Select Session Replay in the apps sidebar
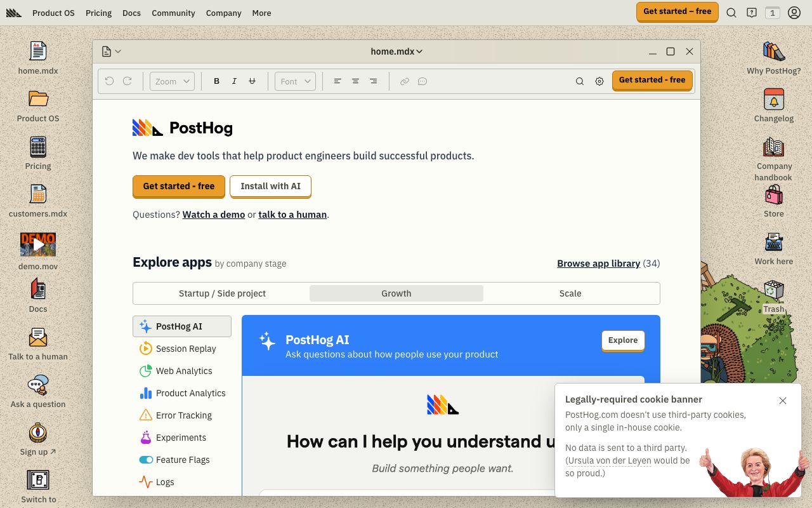 click(185, 349)
